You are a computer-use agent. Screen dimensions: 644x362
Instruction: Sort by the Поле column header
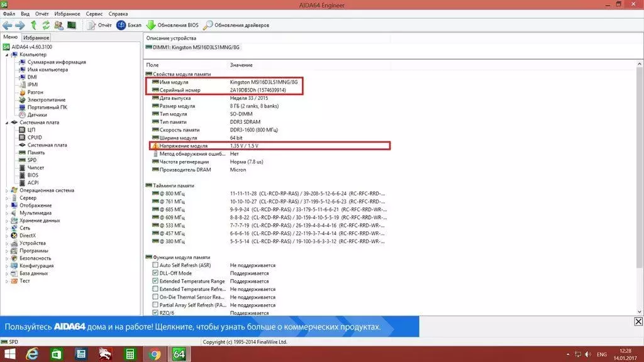[x=152, y=65]
